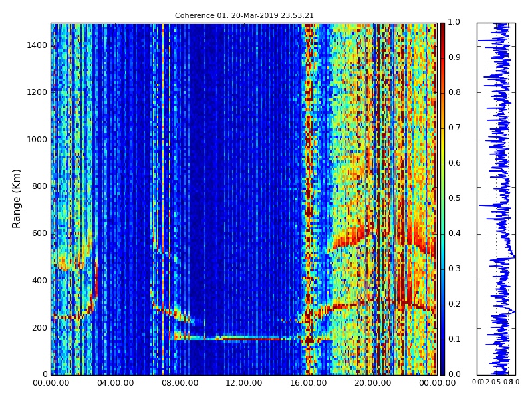Click the 1400 range tick label
532x399 pixels.
point(37,45)
